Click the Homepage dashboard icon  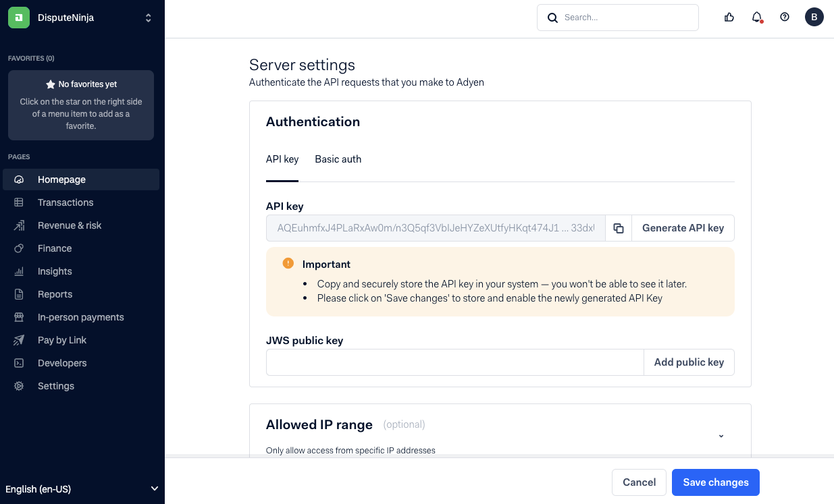coord(19,179)
